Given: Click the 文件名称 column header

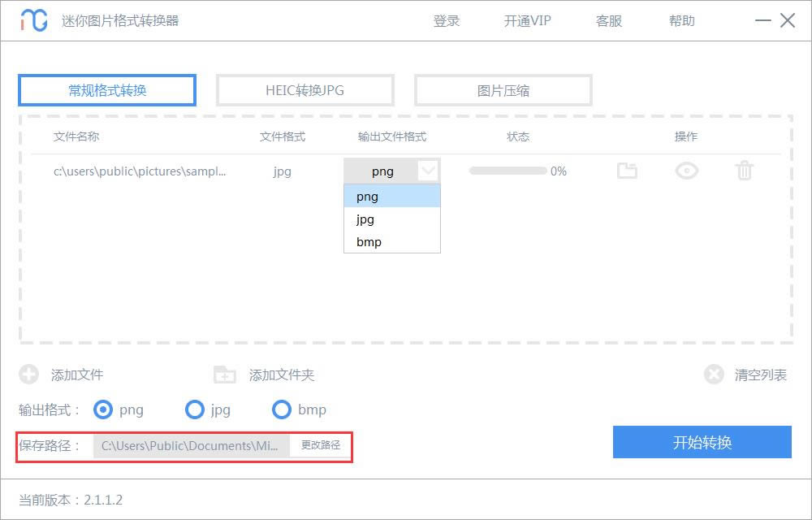Looking at the screenshot, I should click(76, 136).
